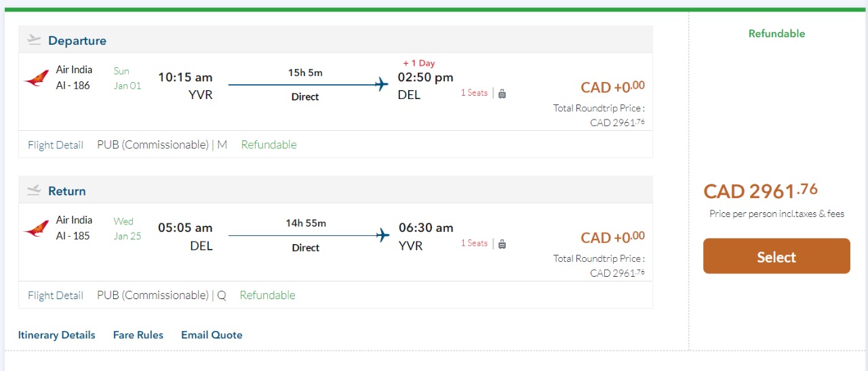Click the CAD 2961.76 per person price
The image size is (868, 371).
pyautogui.click(x=761, y=191)
